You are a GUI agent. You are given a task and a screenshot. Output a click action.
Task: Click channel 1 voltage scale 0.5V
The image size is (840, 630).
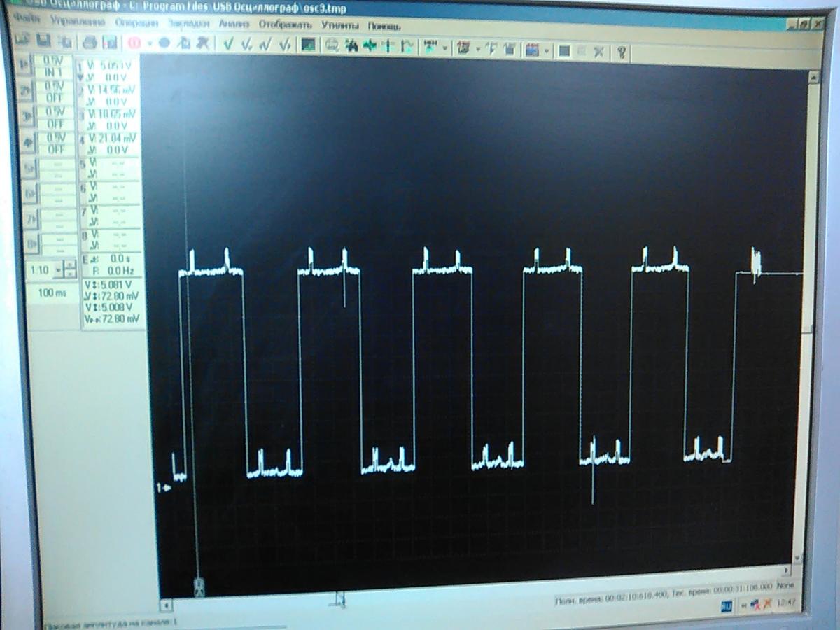pos(54,61)
